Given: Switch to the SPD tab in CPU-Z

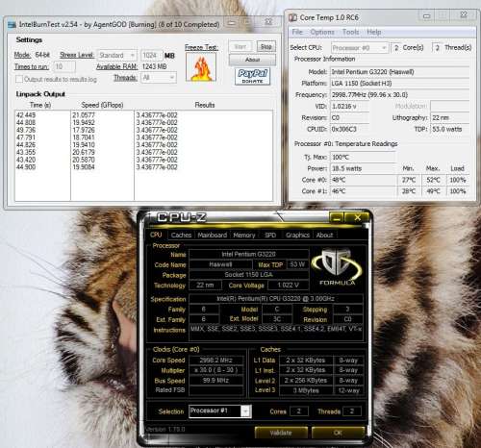Looking at the screenshot, I should pos(270,235).
